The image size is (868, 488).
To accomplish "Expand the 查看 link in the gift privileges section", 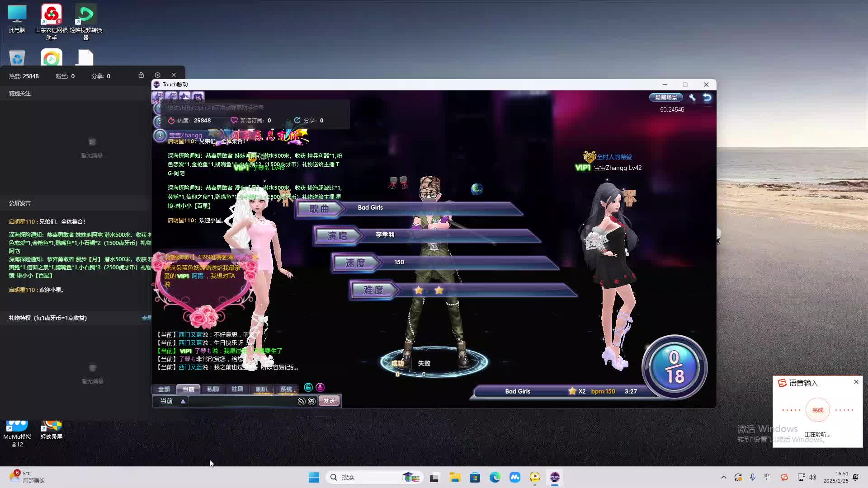I will coord(146,318).
